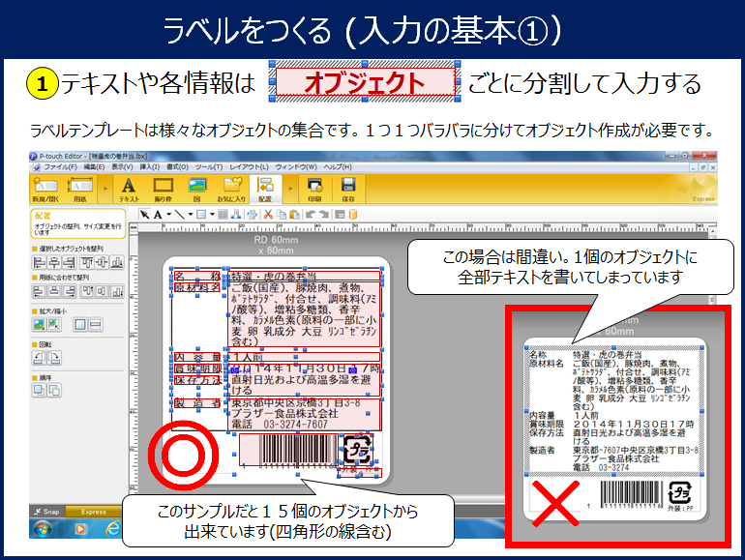Launch Windows Media Player from taskbar
The height and width of the screenshot is (560, 745).
tap(79, 529)
